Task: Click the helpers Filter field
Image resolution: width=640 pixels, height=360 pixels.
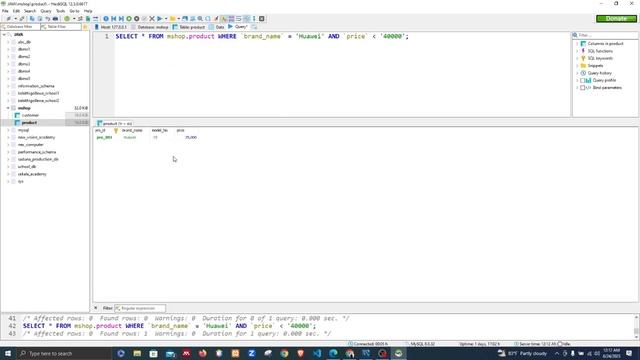Action: 606,36
